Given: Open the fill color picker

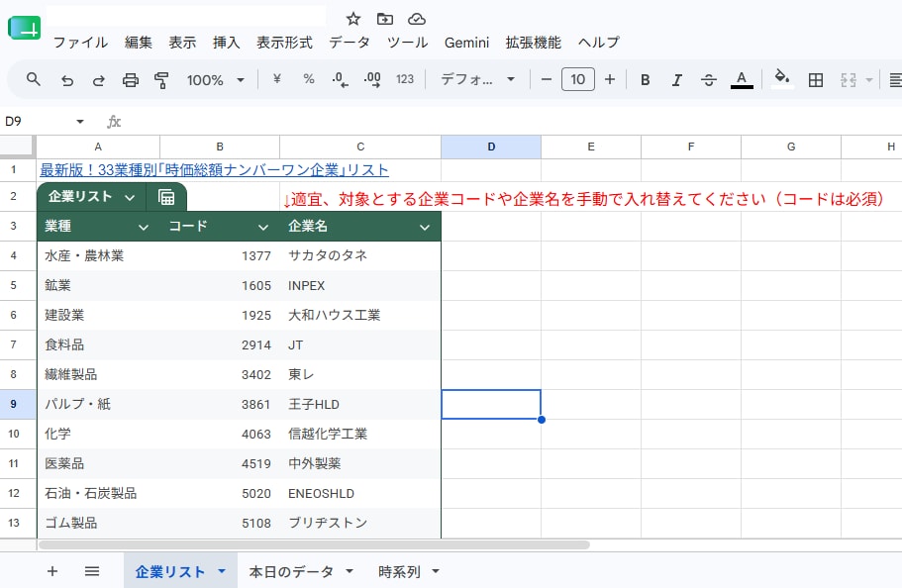Looking at the screenshot, I should [782, 79].
